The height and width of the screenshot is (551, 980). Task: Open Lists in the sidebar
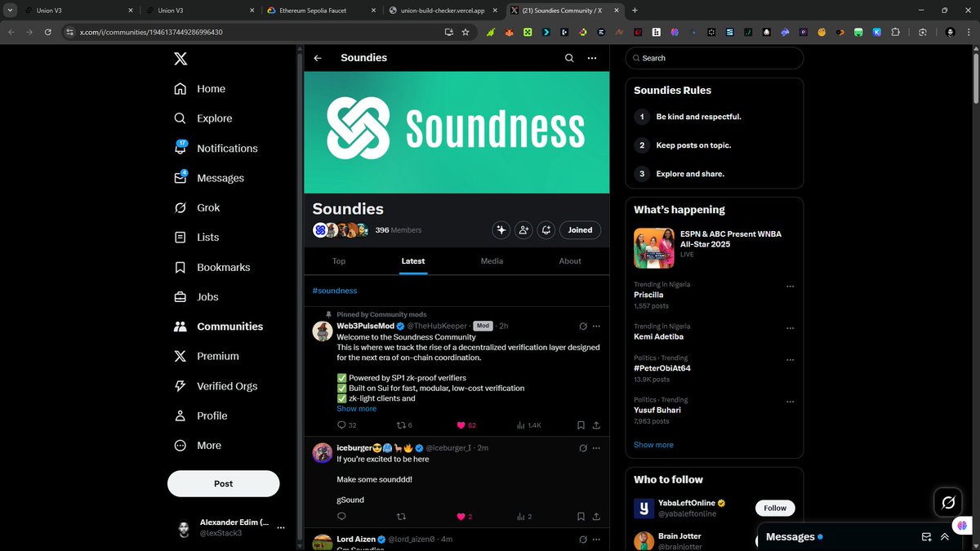[197, 238]
